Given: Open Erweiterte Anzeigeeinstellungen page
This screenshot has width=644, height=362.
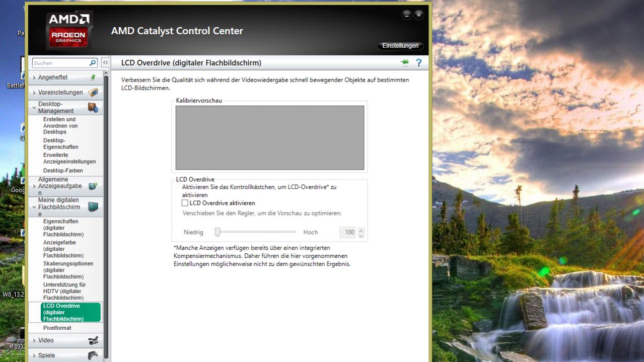Looking at the screenshot, I should [69, 159].
